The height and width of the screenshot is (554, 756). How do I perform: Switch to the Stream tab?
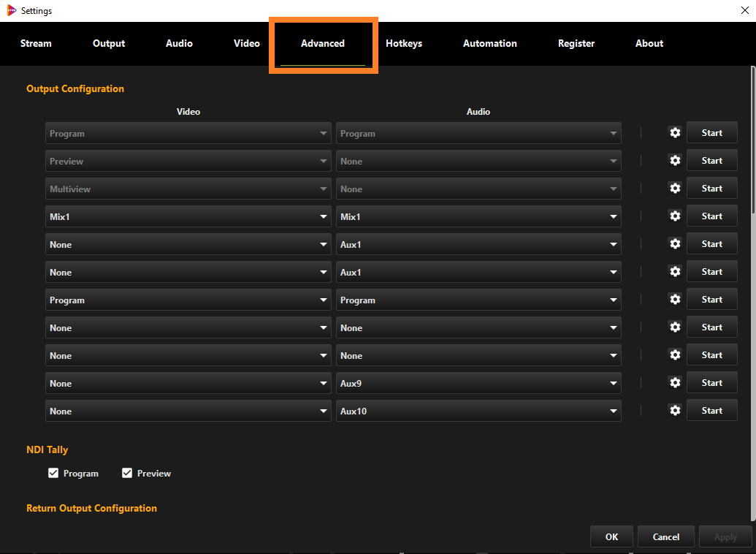pos(36,43)
